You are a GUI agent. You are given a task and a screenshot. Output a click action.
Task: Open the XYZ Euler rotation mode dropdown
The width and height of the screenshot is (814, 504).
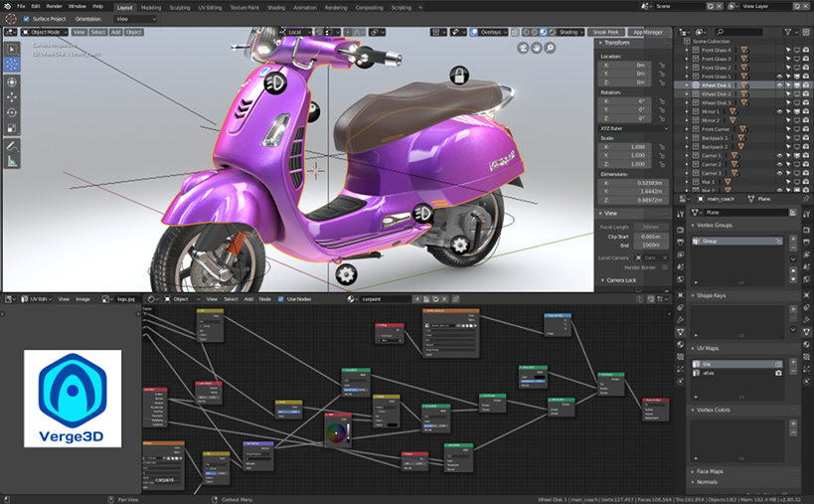pos(633,128)
